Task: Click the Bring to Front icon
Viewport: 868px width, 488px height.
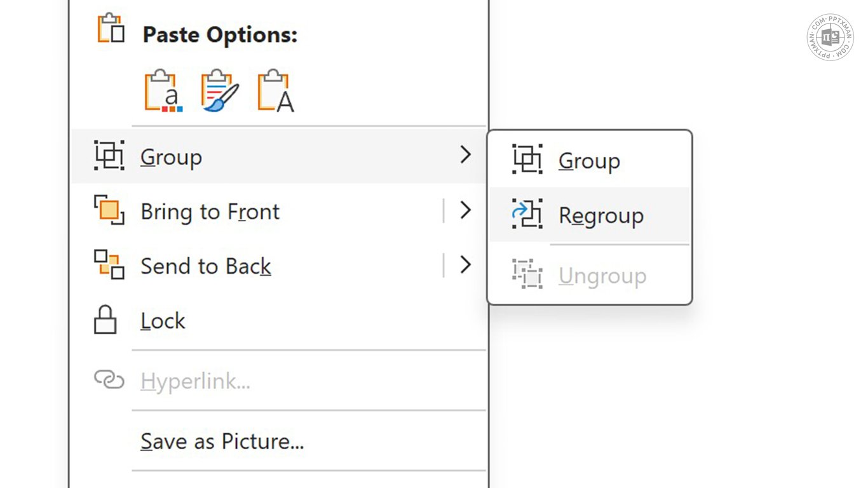Action: point(109,211)
